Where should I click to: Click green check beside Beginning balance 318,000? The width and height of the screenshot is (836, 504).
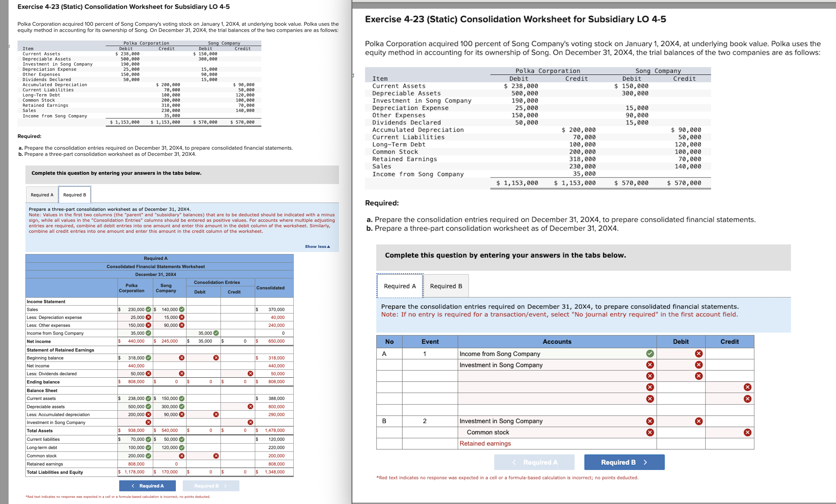pyautogui.click(x=148, y=358)
